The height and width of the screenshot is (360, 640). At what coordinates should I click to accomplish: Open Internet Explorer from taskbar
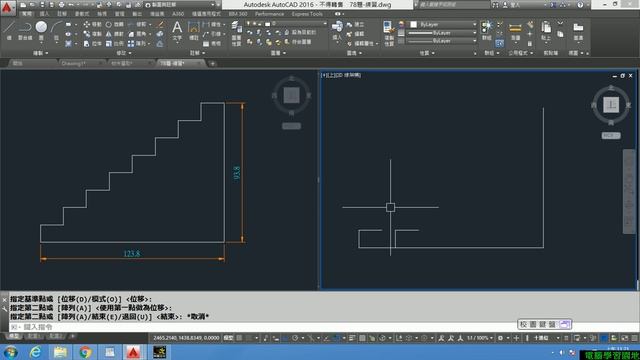tap(36, 352)
